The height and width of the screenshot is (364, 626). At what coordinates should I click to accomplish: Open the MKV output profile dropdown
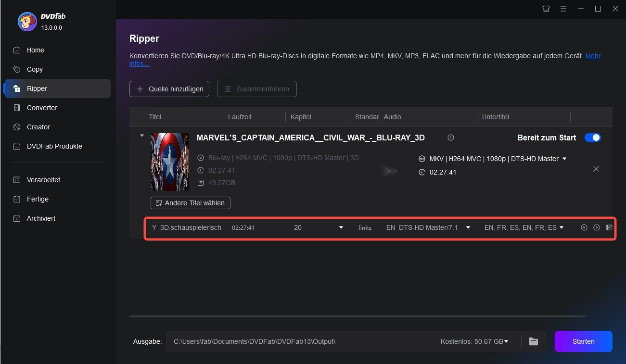coord(564,159)
